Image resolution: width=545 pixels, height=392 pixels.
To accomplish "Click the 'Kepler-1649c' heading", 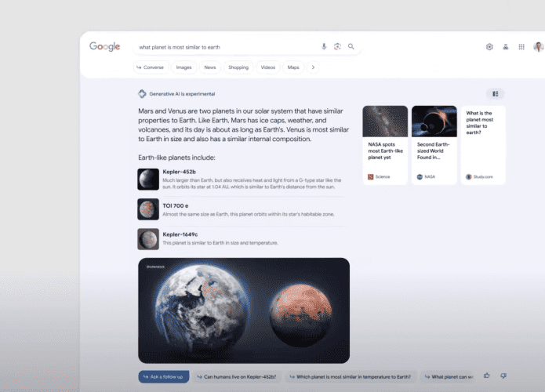I will pos(180,234).
